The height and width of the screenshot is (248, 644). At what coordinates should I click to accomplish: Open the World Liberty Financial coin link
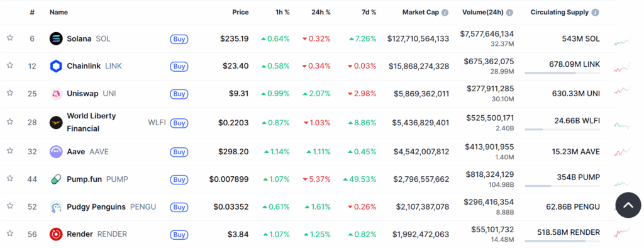point(91,122)
